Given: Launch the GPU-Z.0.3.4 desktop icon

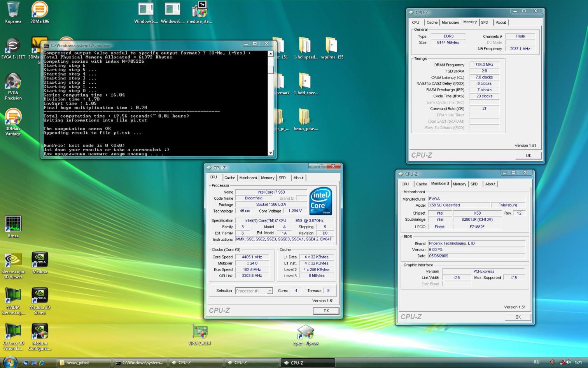Looking at the screenshot, I should [199, 335].
